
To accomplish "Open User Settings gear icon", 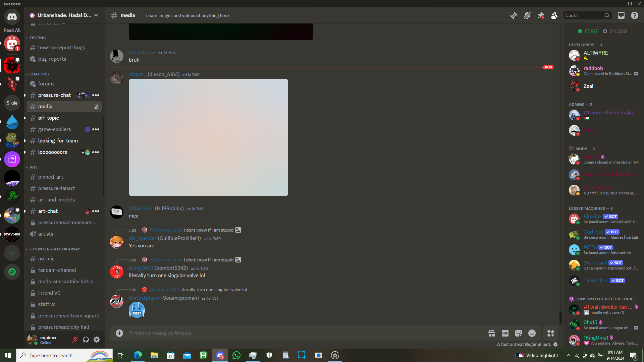I will (x=97, y=340).
